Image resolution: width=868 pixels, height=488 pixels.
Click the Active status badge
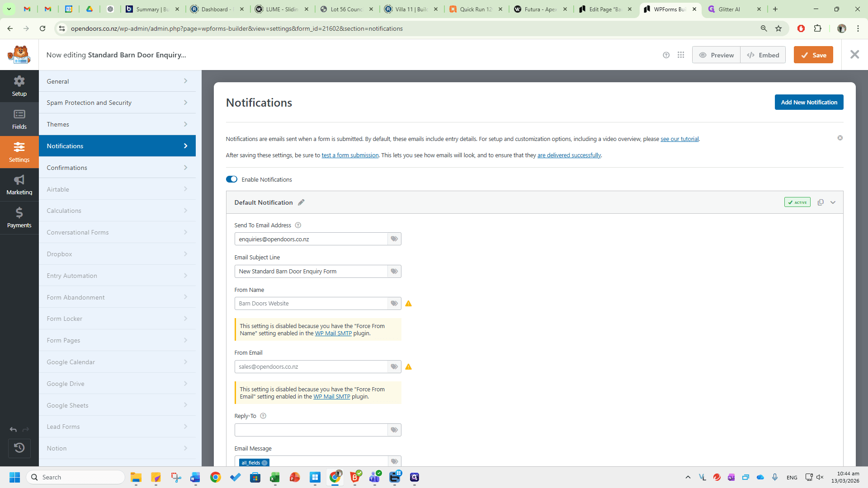click(797, 202)
